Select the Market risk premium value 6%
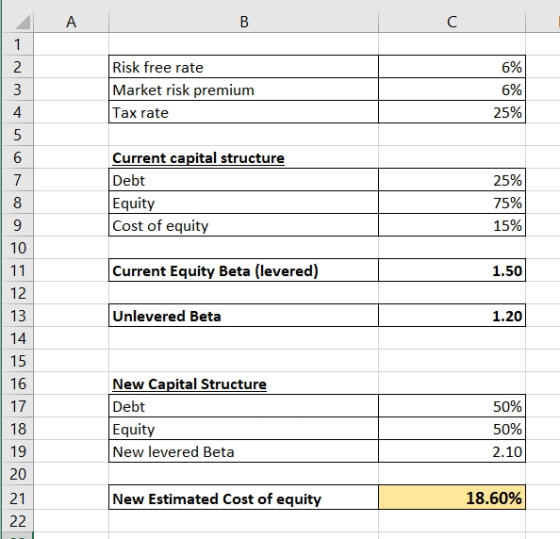 [452, 90]
